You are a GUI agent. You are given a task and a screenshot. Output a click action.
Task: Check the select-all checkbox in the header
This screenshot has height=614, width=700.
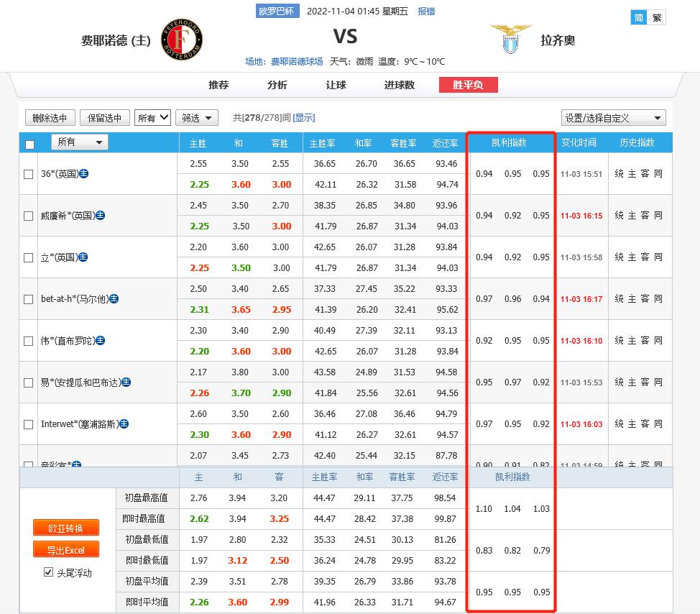pyautogui.click(x=29, y=145)
